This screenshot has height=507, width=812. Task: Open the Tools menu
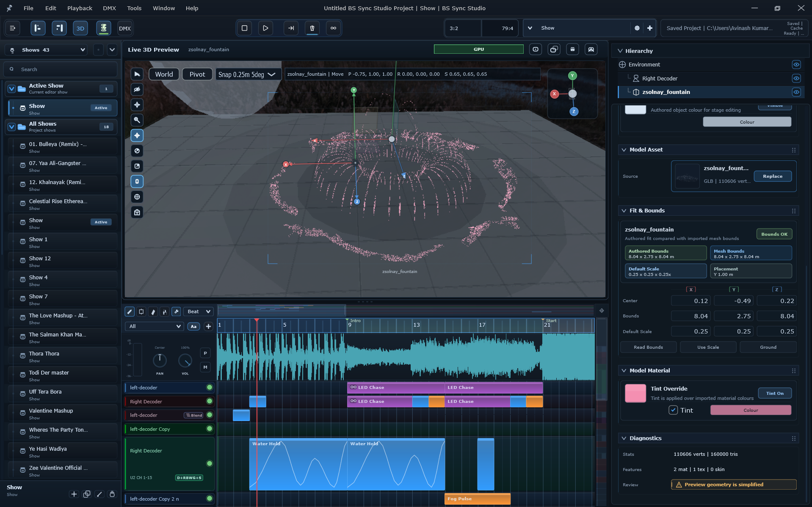[x=134, y=8]
